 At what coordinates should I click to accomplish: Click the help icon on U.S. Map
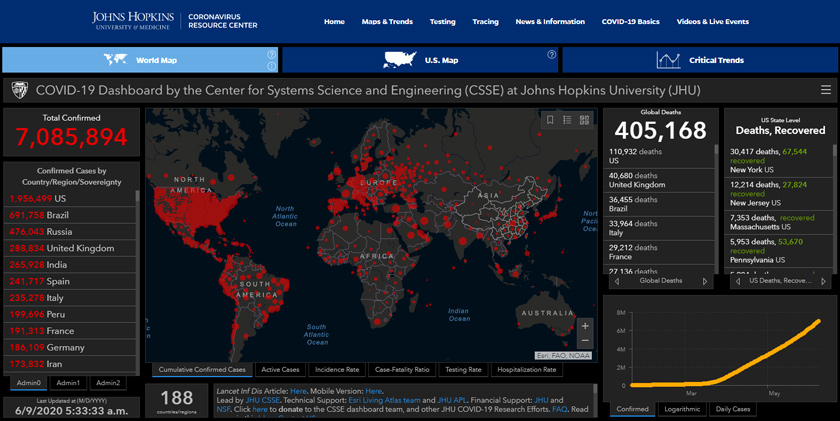coord(551,55)
